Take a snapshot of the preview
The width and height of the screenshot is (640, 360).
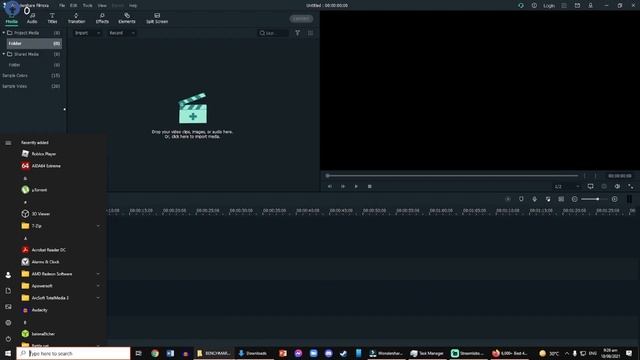[604, 187]
